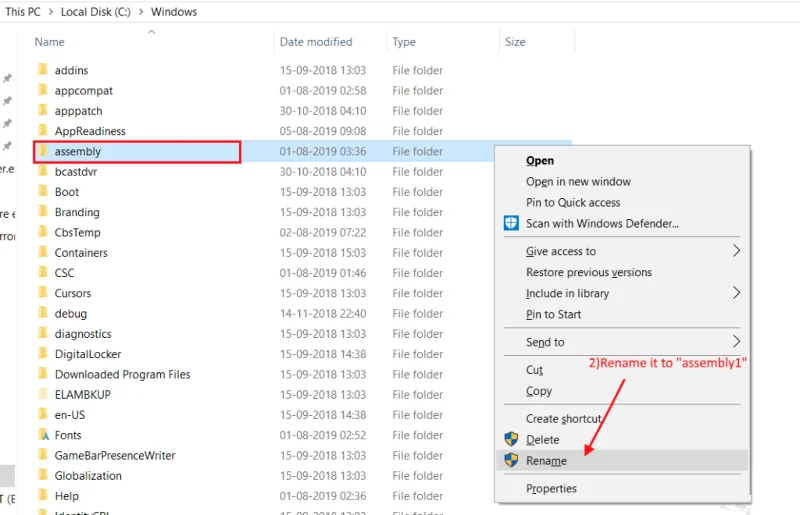Expand the Include in library submenu arrow
Screen dimensions: 800x515
(736, 292)
